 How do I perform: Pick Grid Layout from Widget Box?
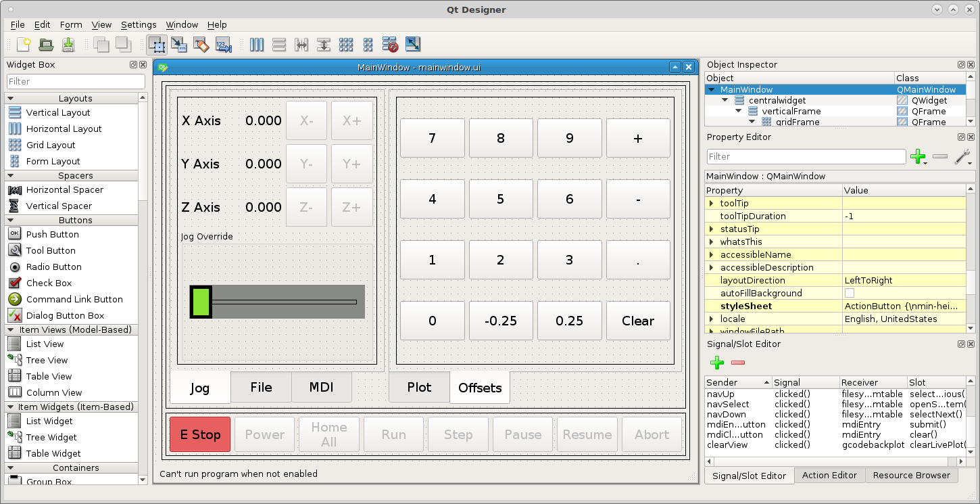tap(51, 145)
